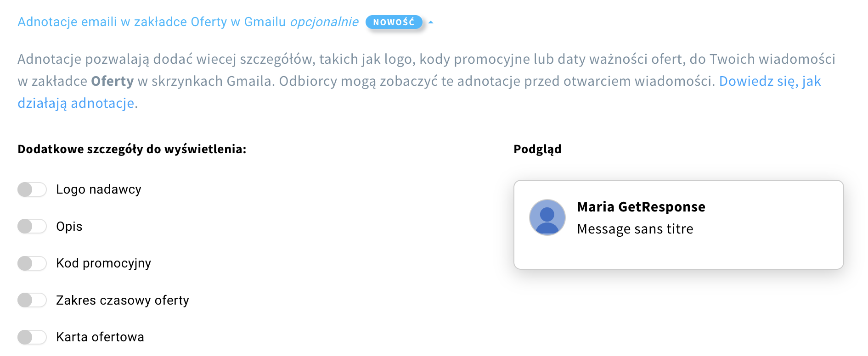Select the Maria GetResponse sender name
This screenshot has height=356, width=868.
point(641,207)
